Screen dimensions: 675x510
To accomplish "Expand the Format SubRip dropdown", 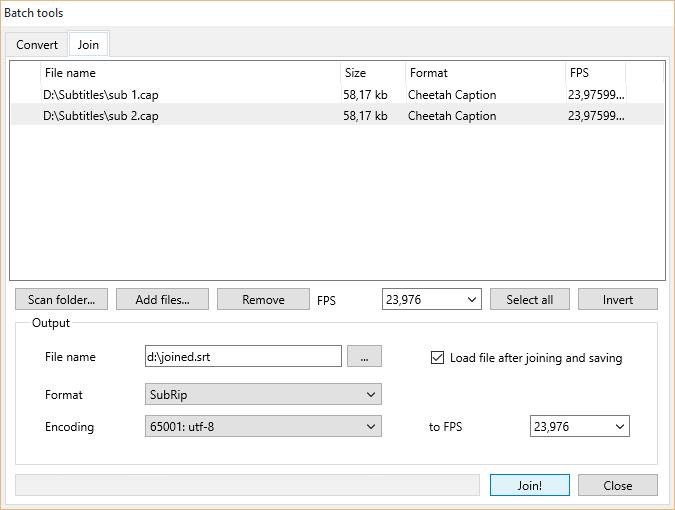I will coord(263,395).
